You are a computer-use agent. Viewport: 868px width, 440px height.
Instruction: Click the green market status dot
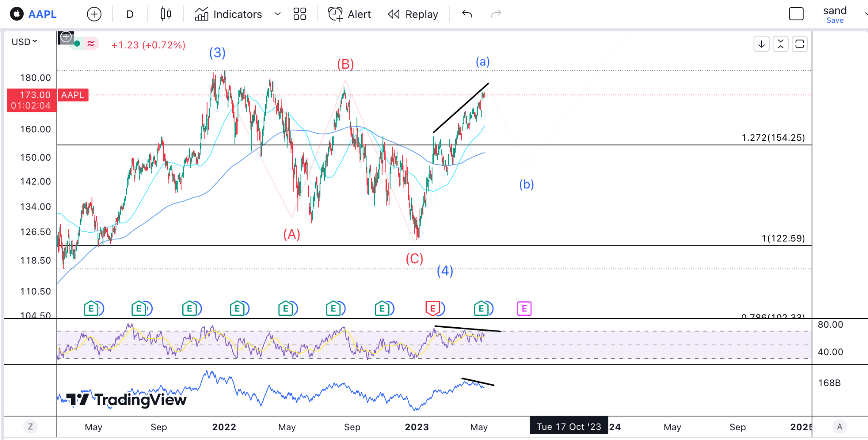click(77, 44)
